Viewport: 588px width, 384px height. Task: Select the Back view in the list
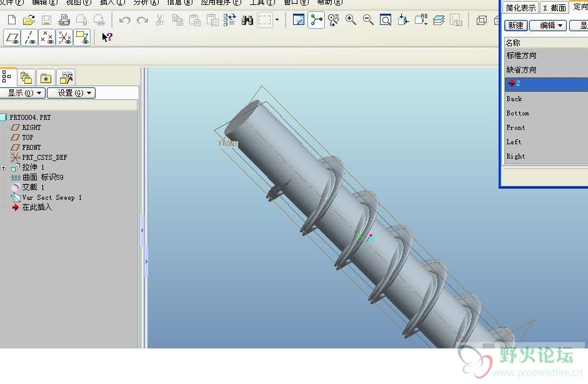click(514, 99)
